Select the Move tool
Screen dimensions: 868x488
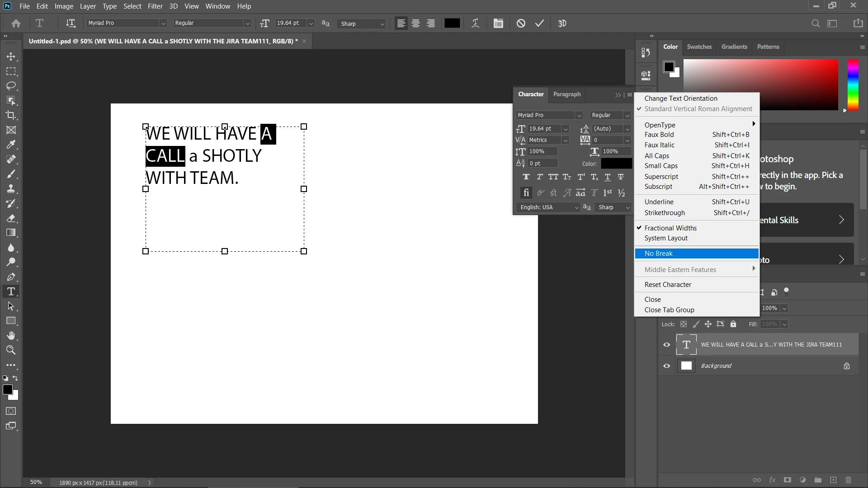click(11, 56)
